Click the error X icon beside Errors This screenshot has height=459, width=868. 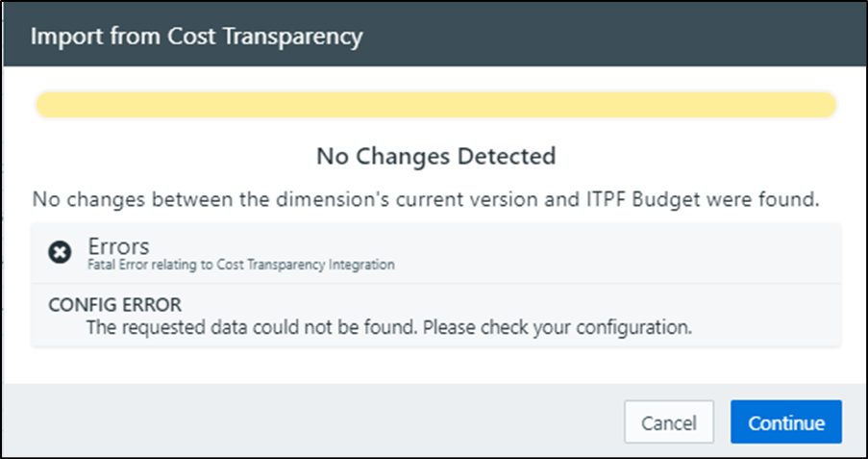click(60, 252)
